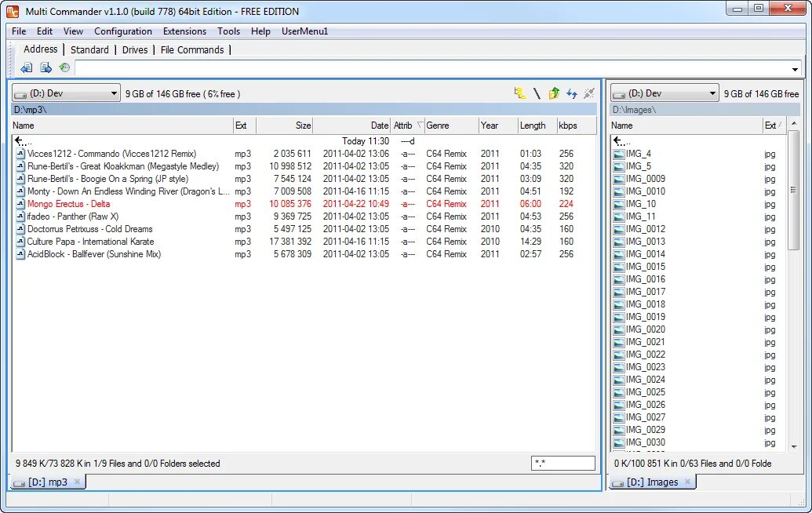This screenshot has height=513, width=812.
Task: Sort left panel by Date column
Action: (351, 126)
